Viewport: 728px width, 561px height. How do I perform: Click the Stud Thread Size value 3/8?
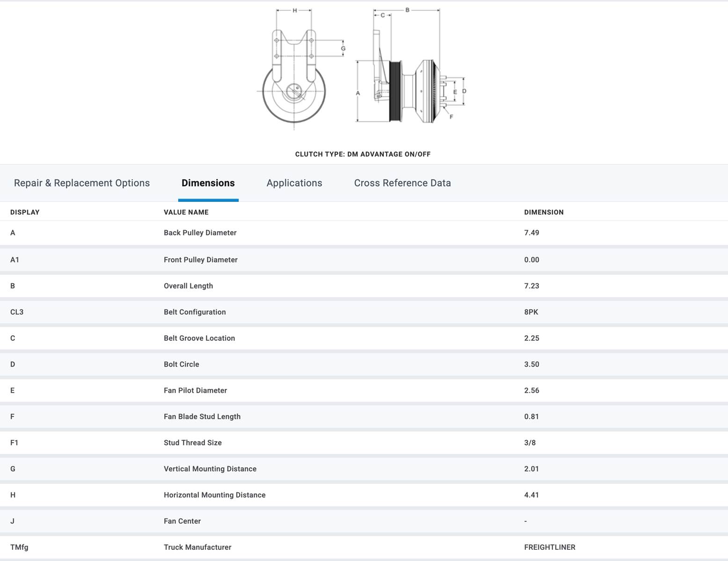[530, 443]
